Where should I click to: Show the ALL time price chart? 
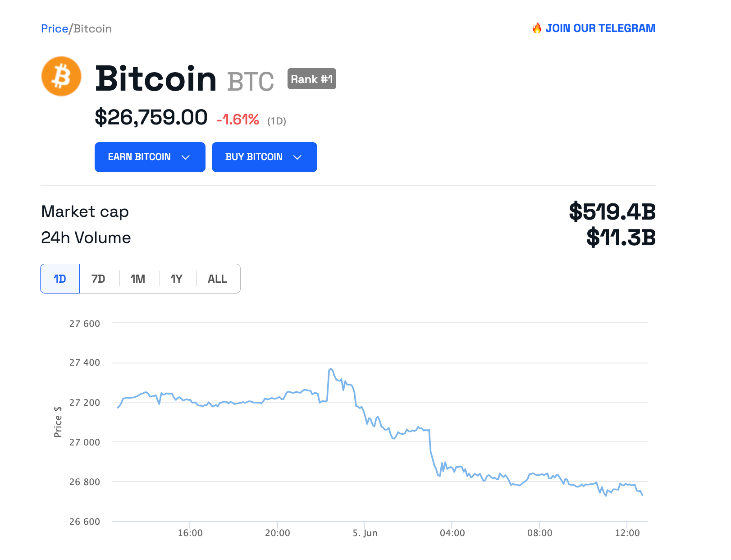pos(217,279)
